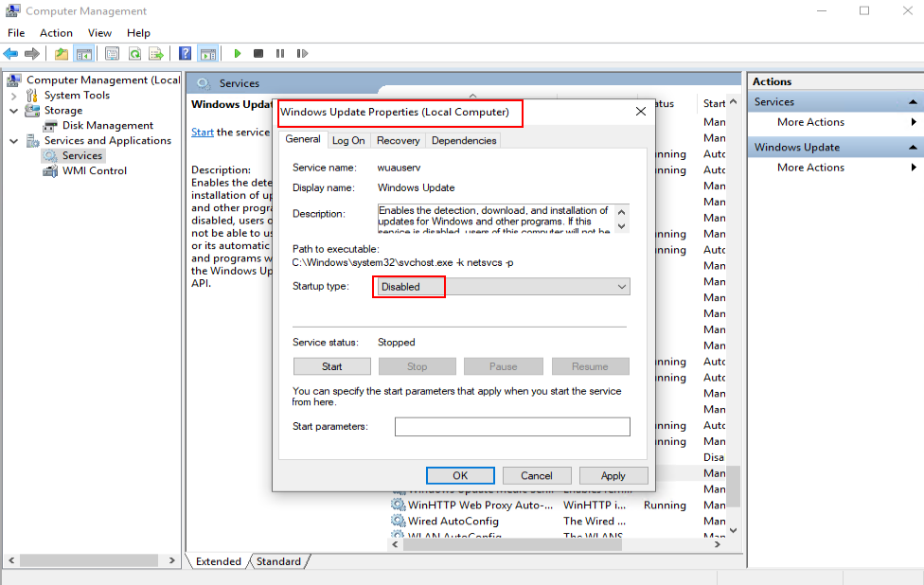This screenshot has width=924, height=585.
Task: Click the Services gear icon in tree
Action: coord(50,155)
